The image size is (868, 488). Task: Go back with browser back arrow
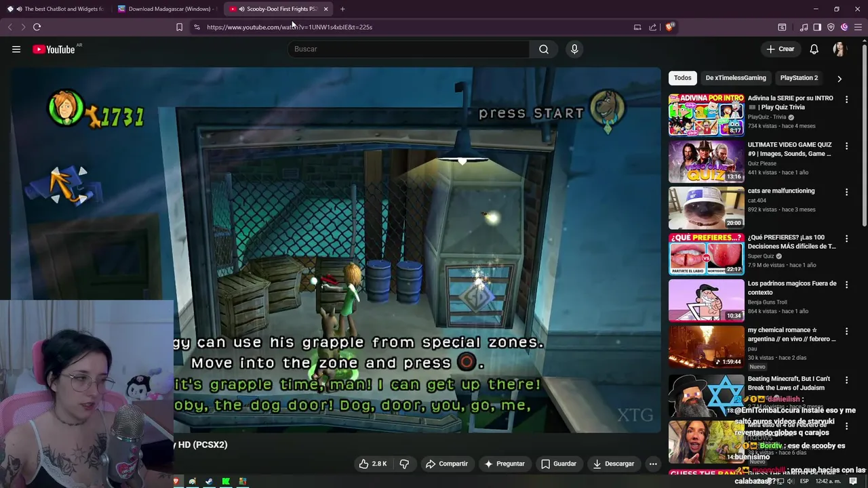(9, 27)
